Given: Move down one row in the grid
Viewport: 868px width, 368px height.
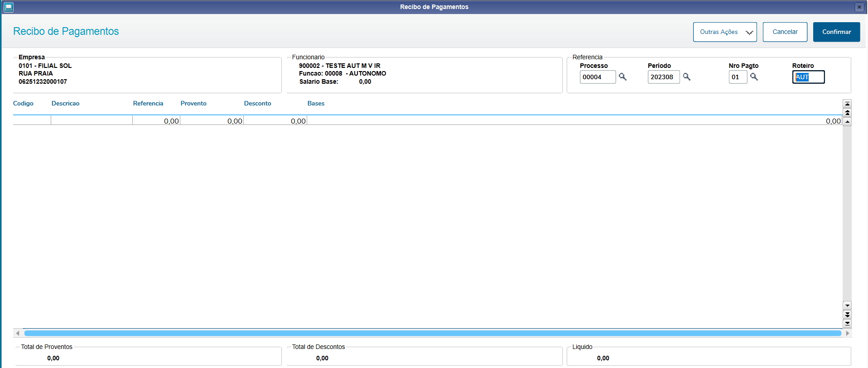Looking at the screenshot, I should click(x=847, y=306).
